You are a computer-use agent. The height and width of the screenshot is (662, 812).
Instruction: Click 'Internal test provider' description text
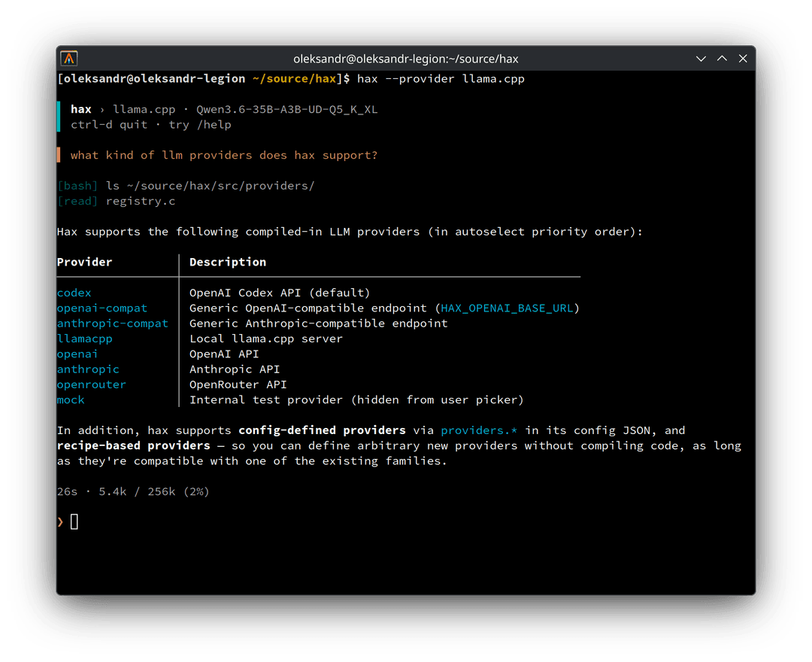[x=265, y=400]
